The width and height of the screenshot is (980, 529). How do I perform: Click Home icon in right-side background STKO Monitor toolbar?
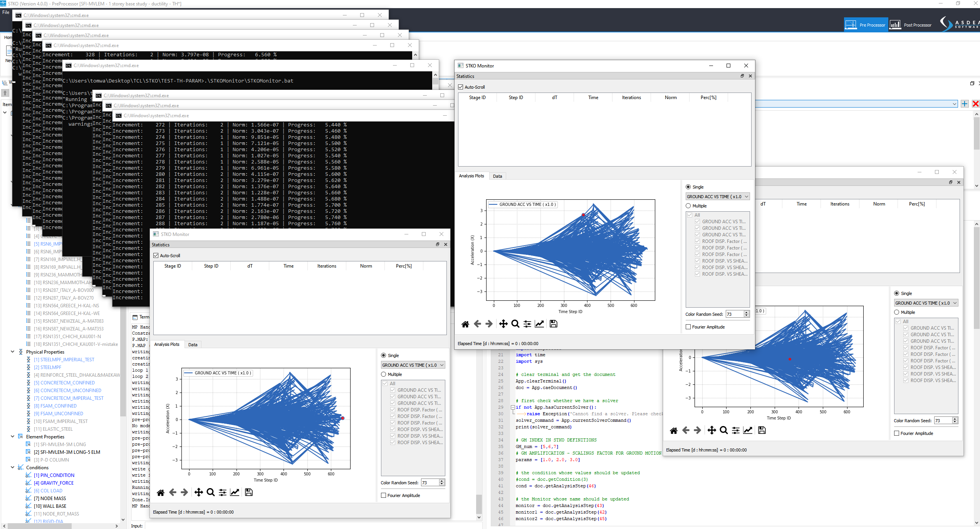(x=674, y=430)
